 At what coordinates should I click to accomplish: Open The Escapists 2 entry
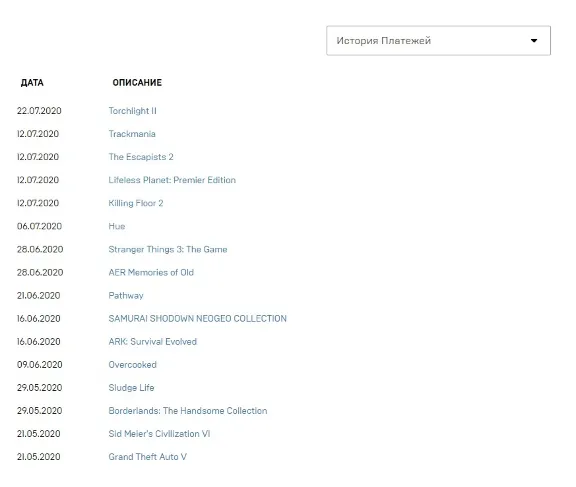coord(141,157)
